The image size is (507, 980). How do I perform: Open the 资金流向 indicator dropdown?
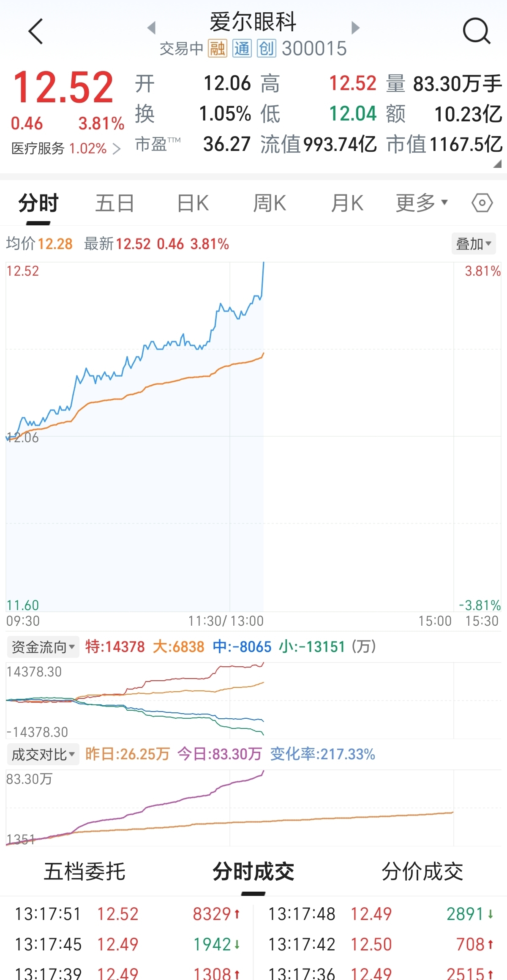coord(43,647)
